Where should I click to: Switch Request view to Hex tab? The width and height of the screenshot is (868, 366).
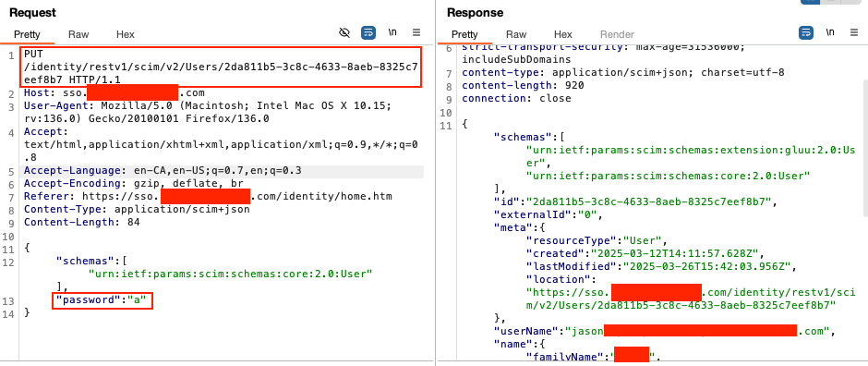(x=125, y=34)
